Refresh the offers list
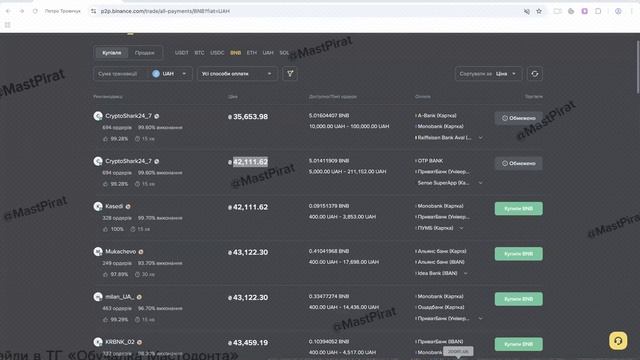Viewport: 640px width, 360px height. click(x=535, y=74)
